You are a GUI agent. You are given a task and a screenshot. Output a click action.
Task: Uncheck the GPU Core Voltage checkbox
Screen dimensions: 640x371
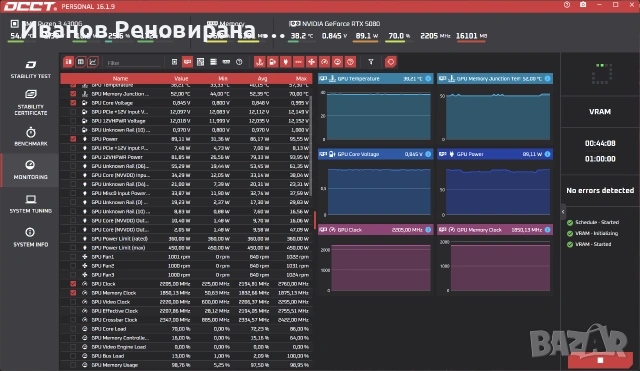pos(73,103)
